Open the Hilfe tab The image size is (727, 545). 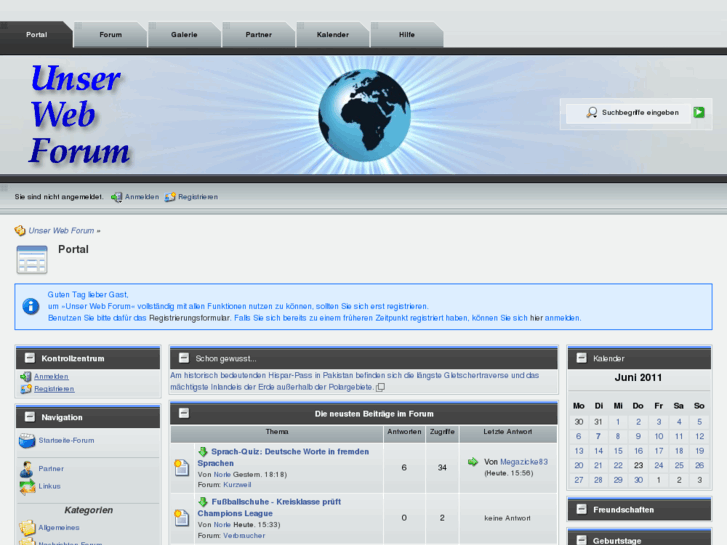(407, 35)
